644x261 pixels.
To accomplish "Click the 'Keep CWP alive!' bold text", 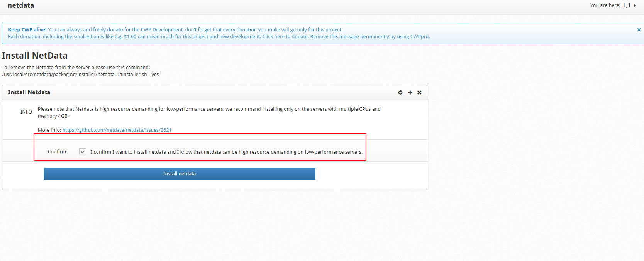I will 27,30.
